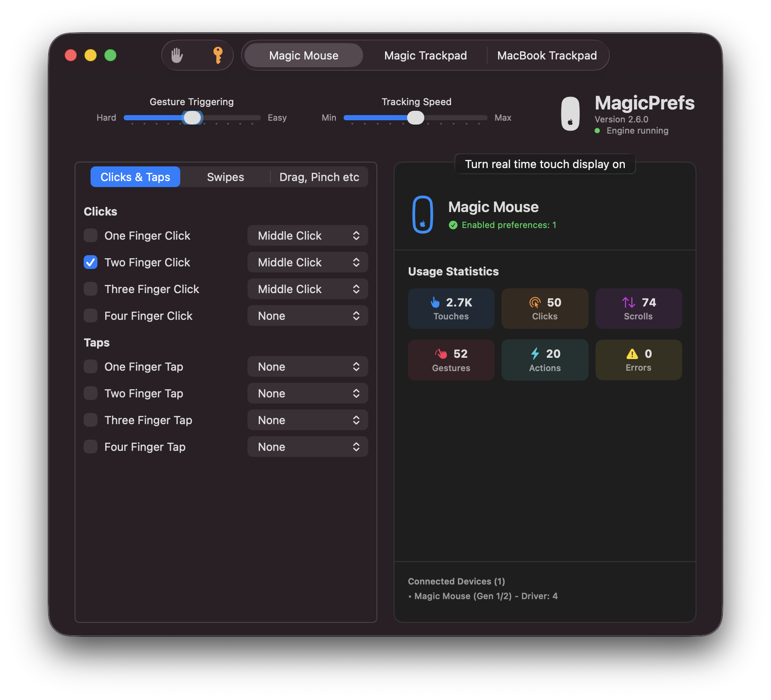The image size is (771, 700).
Task: Click the orange Clicks statistic icon
Action: click(x=535, y=303)
